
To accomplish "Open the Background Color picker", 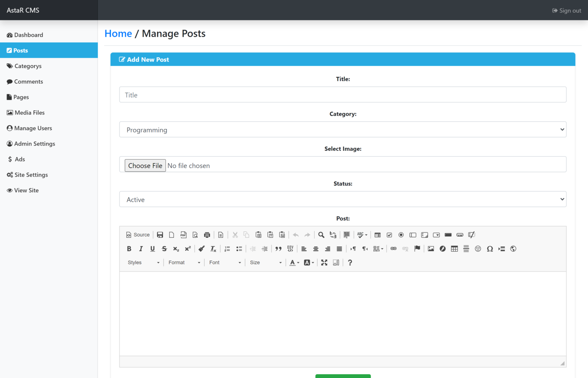I will click(x=309, y=263).
